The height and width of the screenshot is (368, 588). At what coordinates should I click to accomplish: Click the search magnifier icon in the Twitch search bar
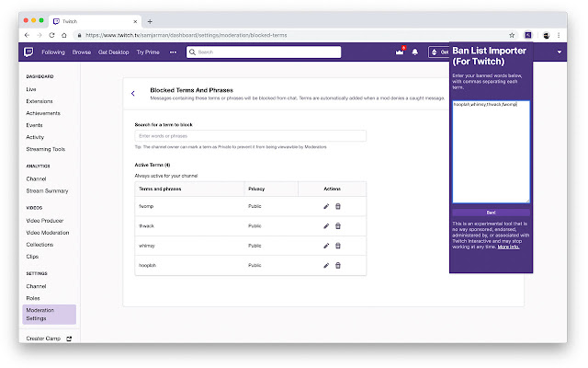(x=192, y=52)
